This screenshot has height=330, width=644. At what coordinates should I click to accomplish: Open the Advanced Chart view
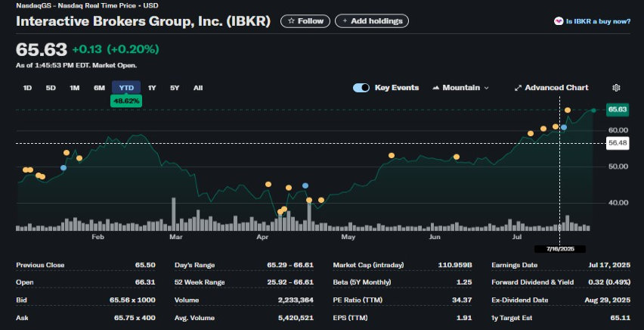pos(552,88)
